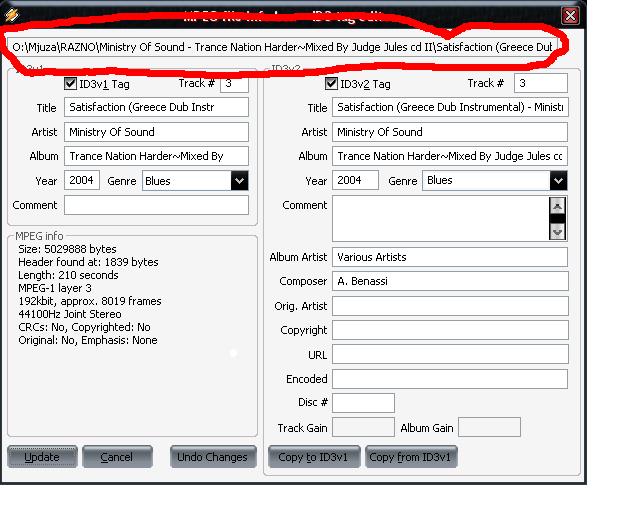
Task: Click the ID3v2 Disc # field
Action: tap(363, 402)
